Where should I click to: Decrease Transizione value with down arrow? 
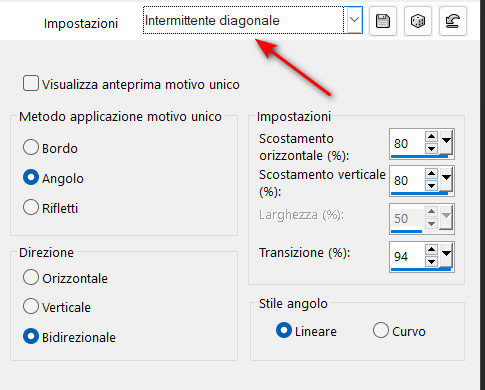431,262
